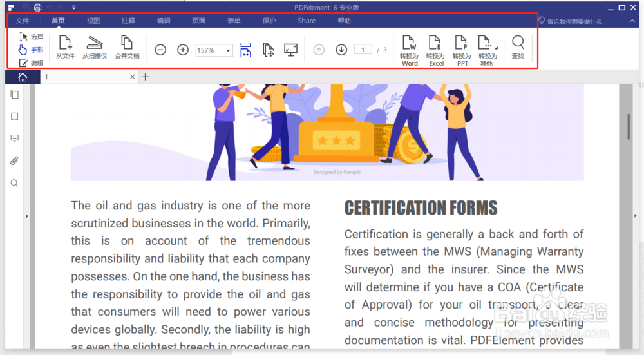This screenshot has width=644, height=355.
Task: Open the Share tab
Action: tap(307, 21)
